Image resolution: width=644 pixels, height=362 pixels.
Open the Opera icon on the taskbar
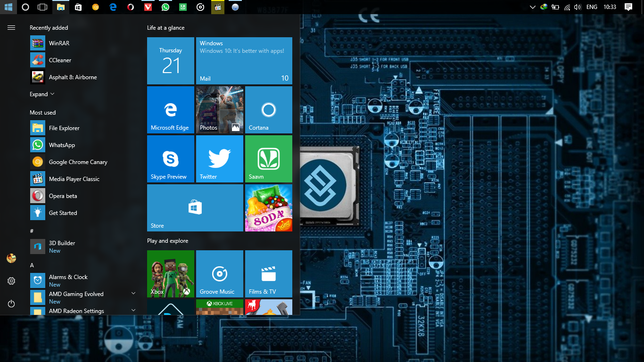131,7
